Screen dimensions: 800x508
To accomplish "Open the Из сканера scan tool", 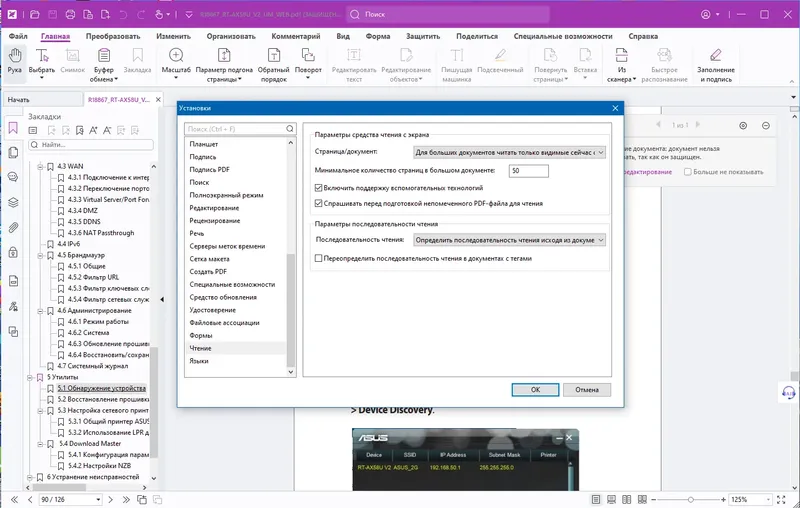I will click(621, 64).
